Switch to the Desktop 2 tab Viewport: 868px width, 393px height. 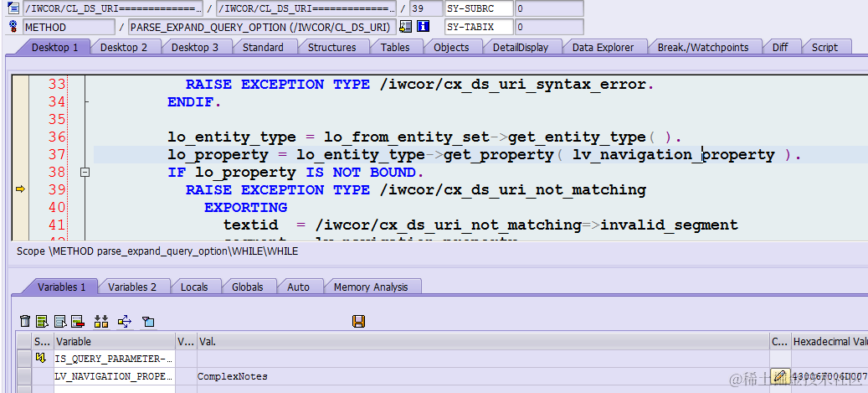click(x=123, y=47)
